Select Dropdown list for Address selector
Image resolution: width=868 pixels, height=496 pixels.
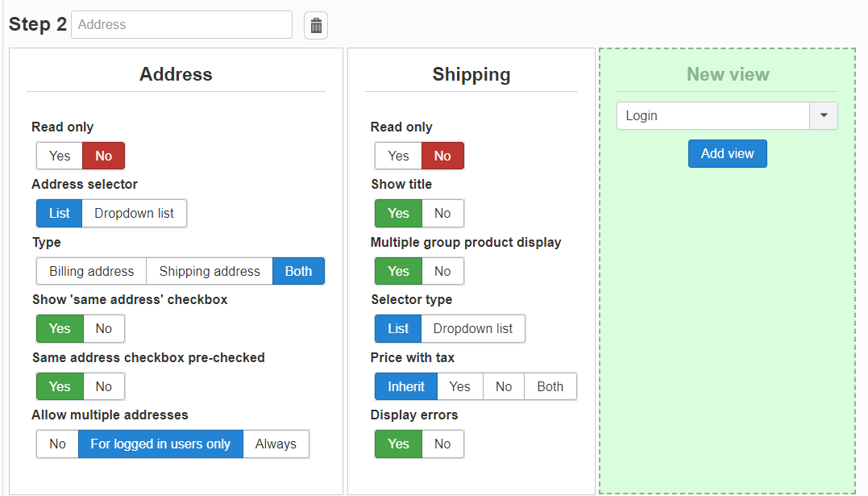[x=134, y=213]
